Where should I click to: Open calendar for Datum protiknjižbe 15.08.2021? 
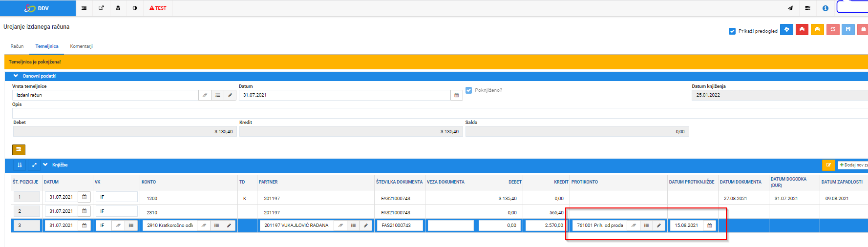[710, 226]
